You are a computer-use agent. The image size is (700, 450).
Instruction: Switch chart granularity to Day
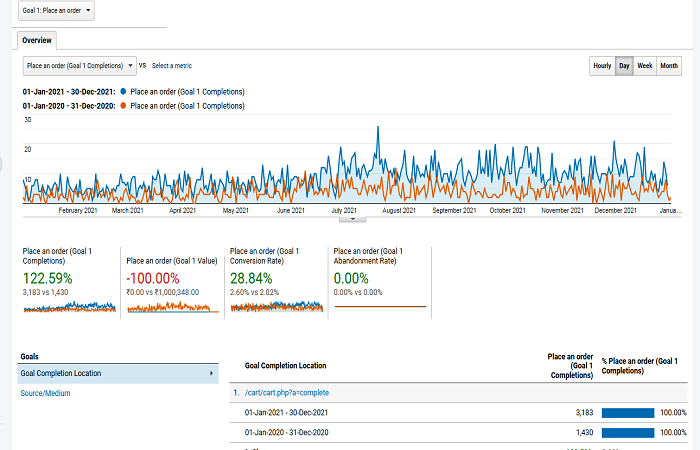coord(624,66)
